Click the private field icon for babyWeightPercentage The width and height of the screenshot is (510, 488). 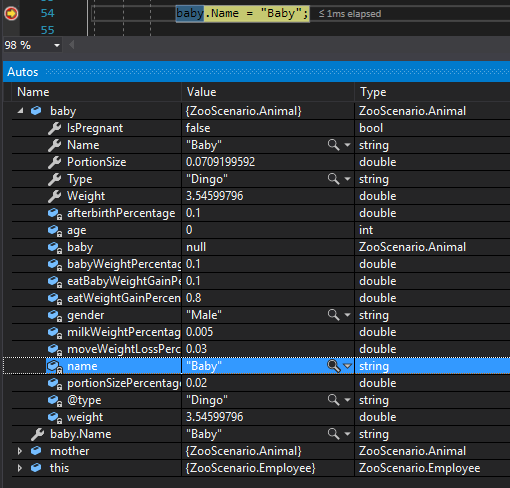pos(55,265)
